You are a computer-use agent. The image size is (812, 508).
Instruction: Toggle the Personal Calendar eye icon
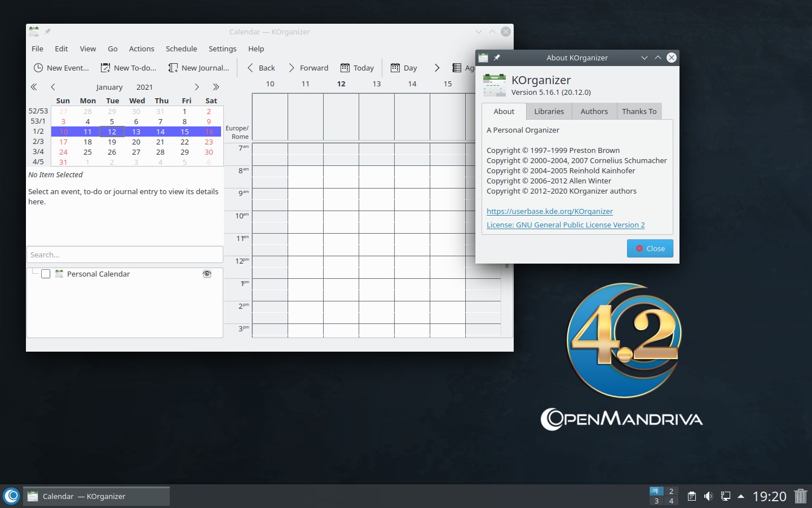(207, 274)
